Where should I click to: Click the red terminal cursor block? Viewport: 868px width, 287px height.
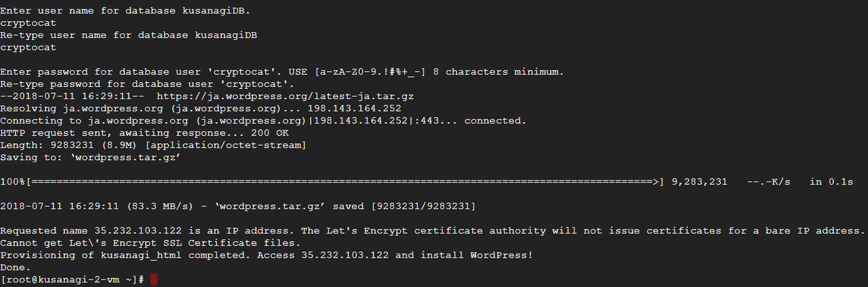tap(154, 280)
